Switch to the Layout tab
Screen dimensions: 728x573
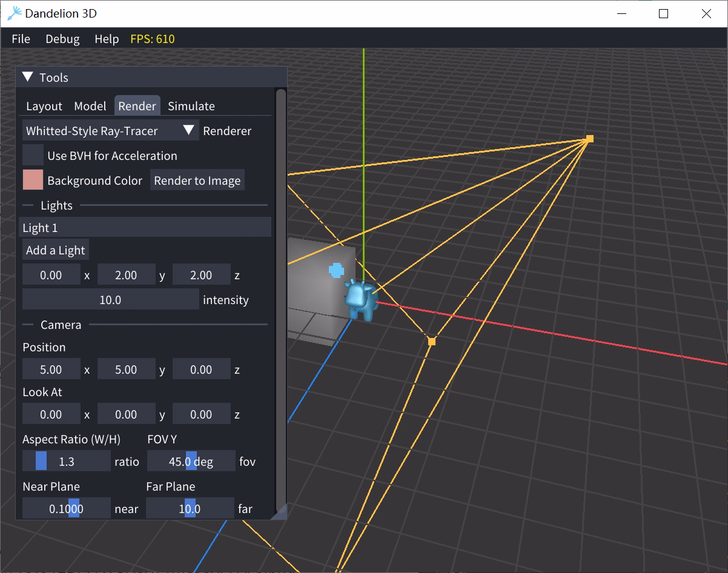point(44,106)
